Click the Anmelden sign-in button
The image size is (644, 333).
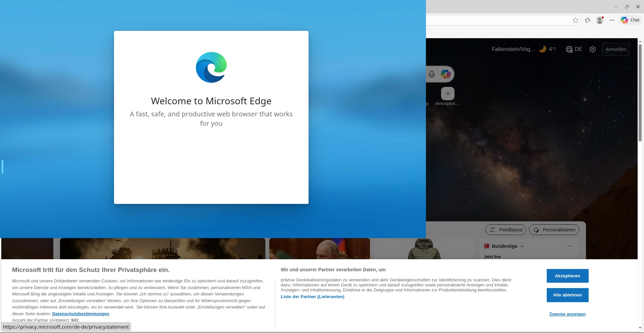[615, 49]
